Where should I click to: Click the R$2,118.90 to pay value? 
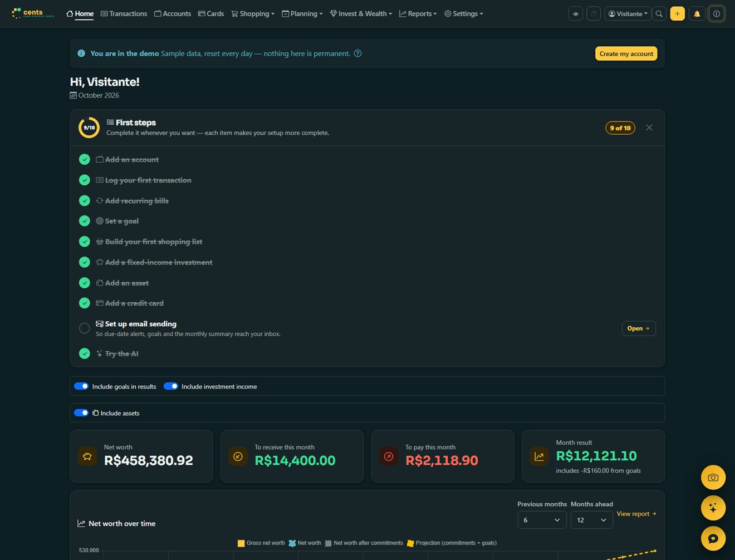tap(442, 460)
